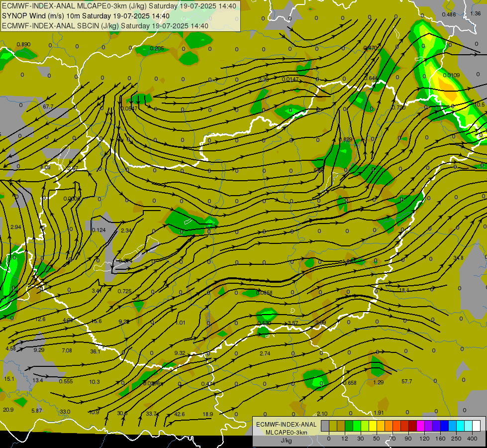Click the map value 7.08
Viewport: 487px width, 448px height.
67,351
